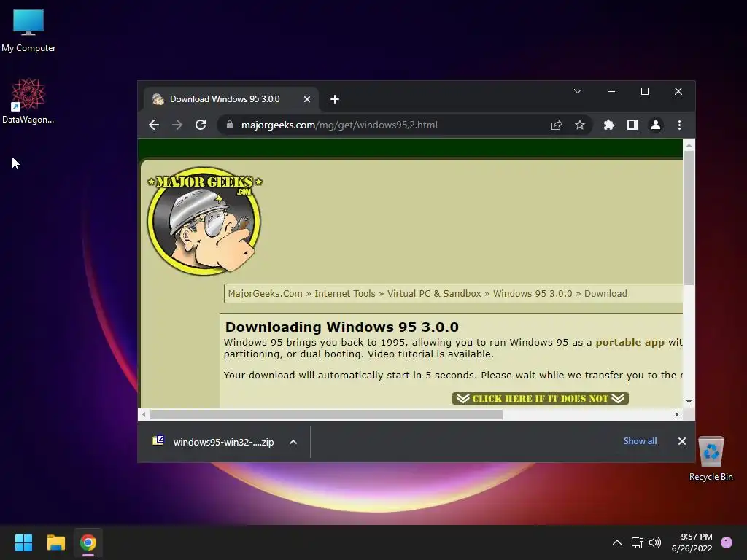Select the Download Windows 95 3.0.0 tab
747x560 pixels.
pos(231,99)
